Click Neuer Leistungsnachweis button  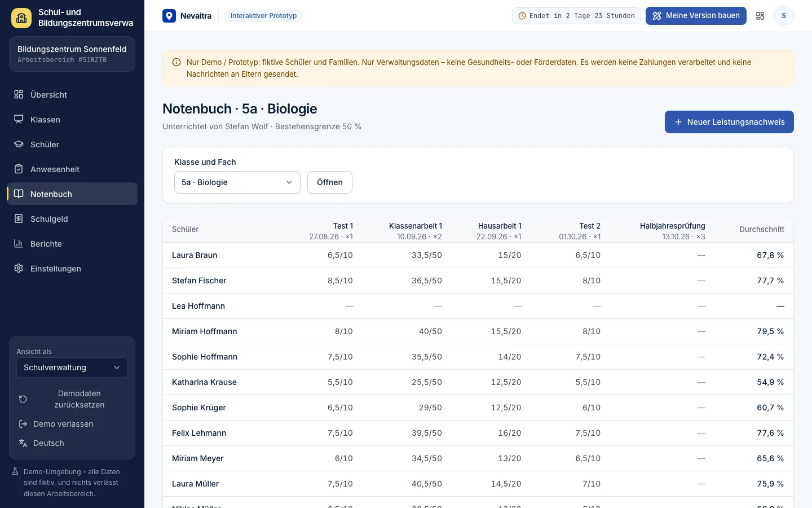729,122
